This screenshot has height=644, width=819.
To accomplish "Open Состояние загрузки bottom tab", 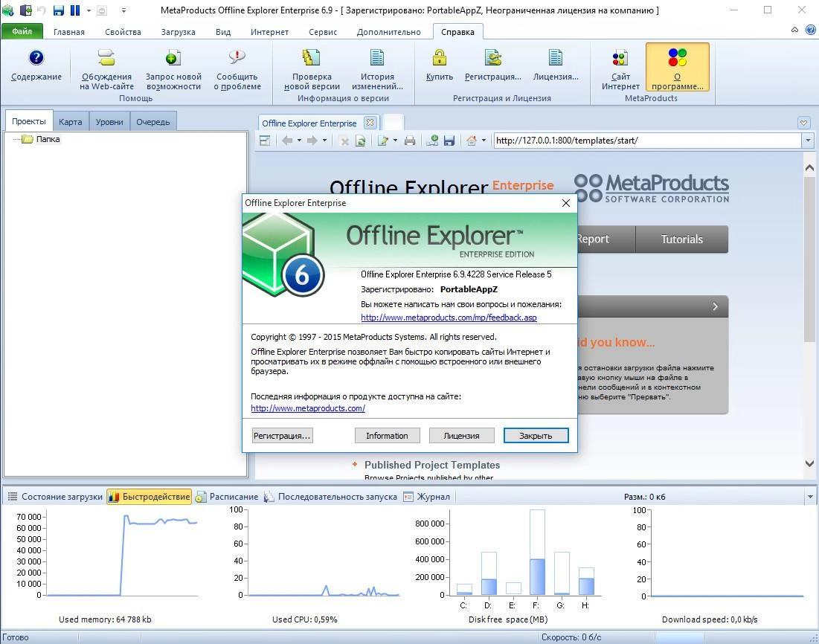I will click(55, 497).
